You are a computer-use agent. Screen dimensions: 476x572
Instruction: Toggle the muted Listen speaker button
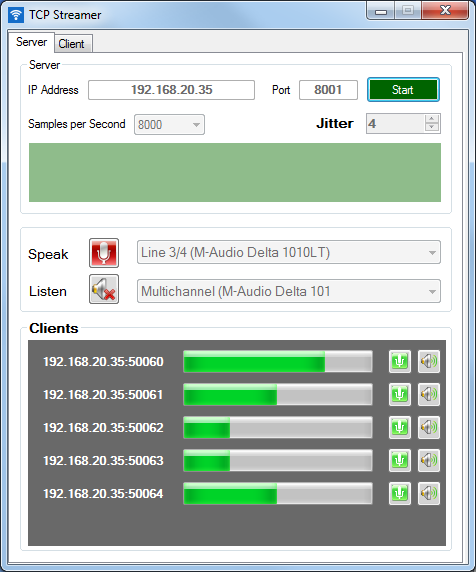[x=104, y=289]
